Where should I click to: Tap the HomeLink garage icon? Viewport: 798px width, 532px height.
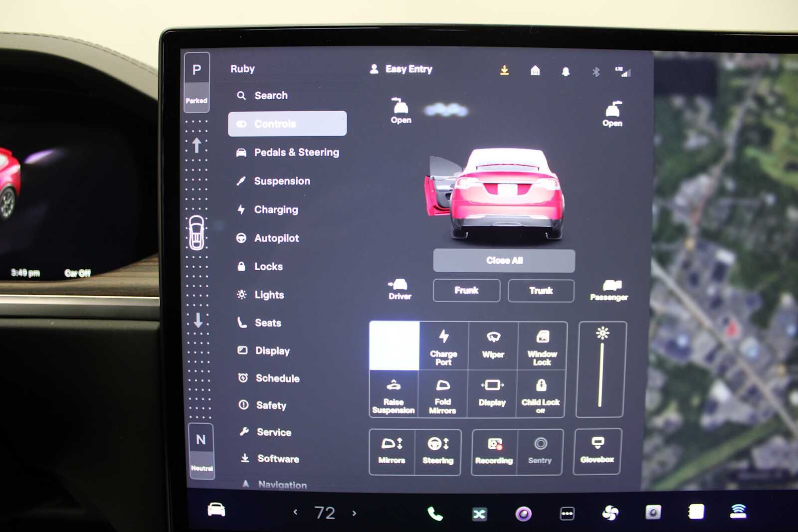[535, 71]
